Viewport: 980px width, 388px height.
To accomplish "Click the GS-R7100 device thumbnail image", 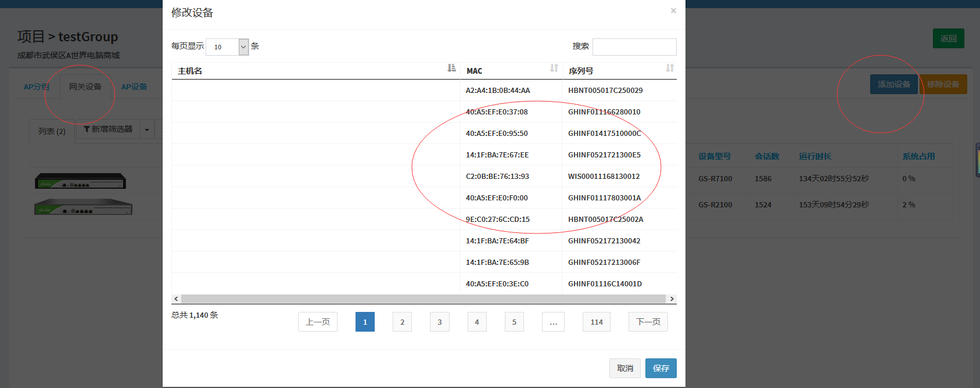I will pyautogui.click(x=80, y=181).
